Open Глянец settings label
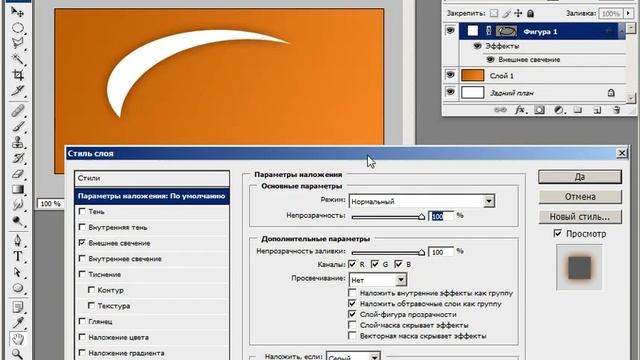 100,322
